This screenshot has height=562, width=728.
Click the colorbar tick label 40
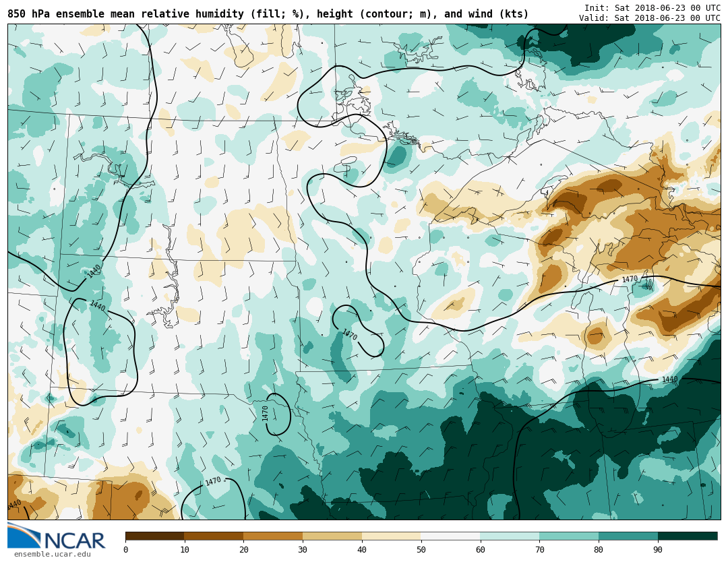point(362,550)
